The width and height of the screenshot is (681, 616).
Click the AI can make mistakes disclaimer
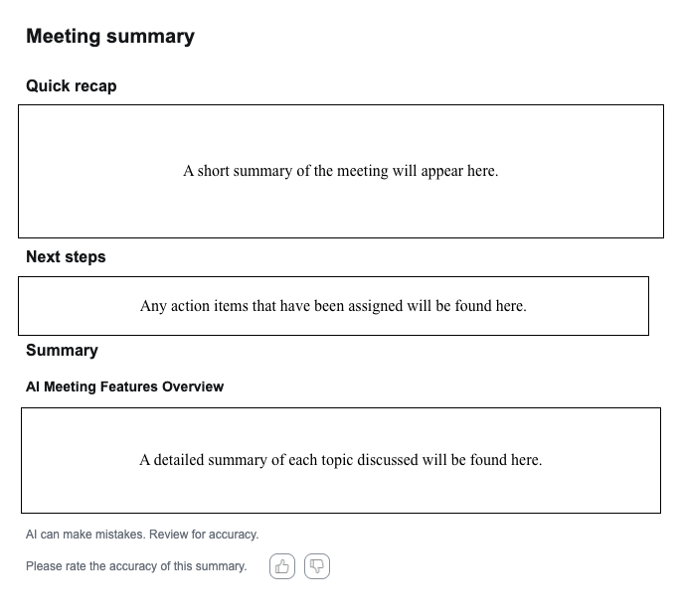point(142,535)
